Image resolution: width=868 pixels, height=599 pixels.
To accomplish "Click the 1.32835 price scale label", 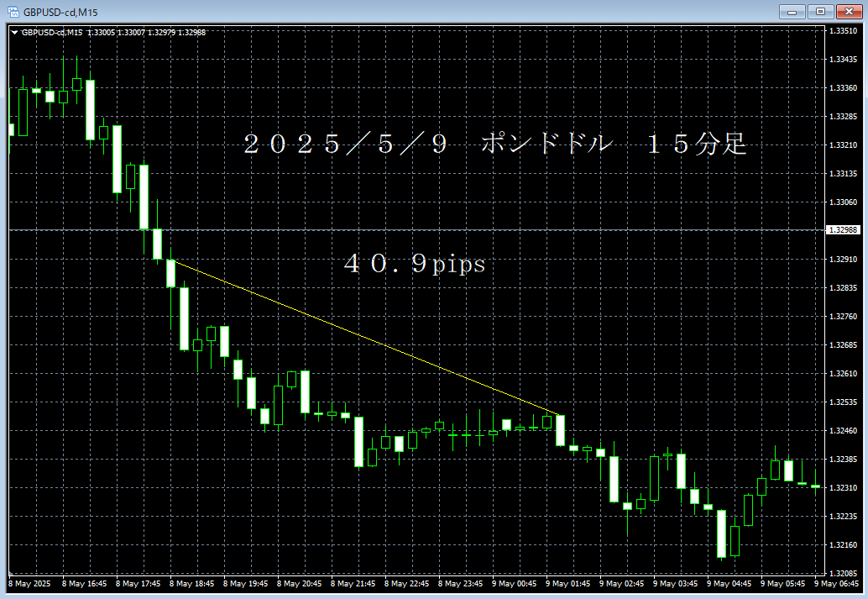I will (x=843, y=288).
